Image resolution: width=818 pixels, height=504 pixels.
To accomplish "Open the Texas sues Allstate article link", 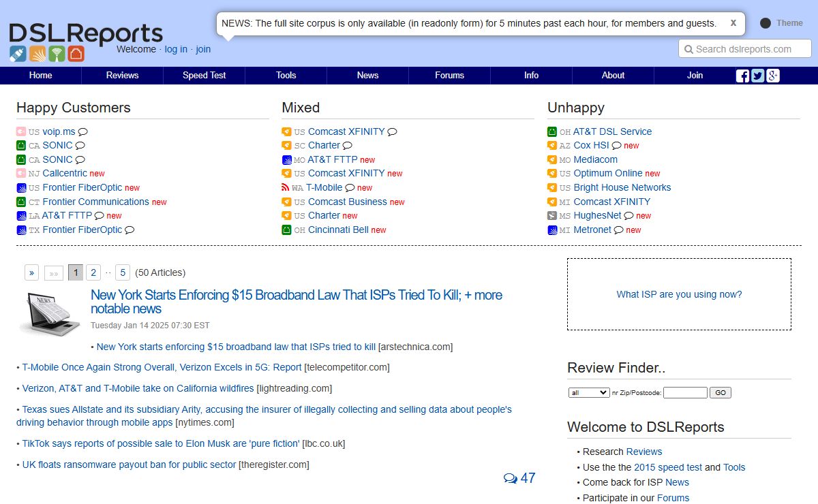I will point(264,416).
